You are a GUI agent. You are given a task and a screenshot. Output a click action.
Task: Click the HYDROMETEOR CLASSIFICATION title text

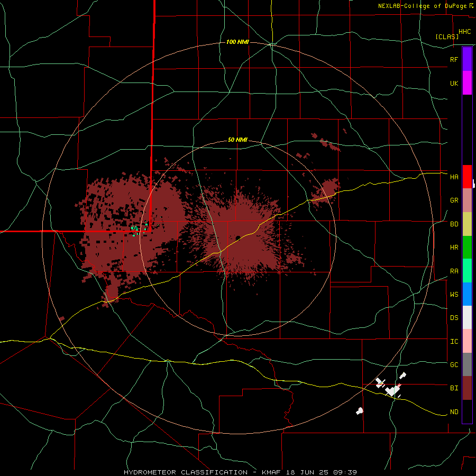[186, 472]
